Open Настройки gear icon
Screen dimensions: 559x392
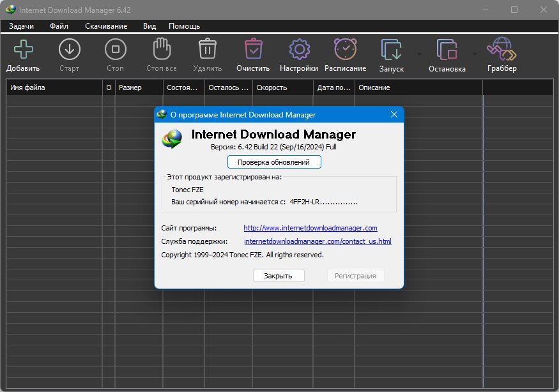pos(299,49)
